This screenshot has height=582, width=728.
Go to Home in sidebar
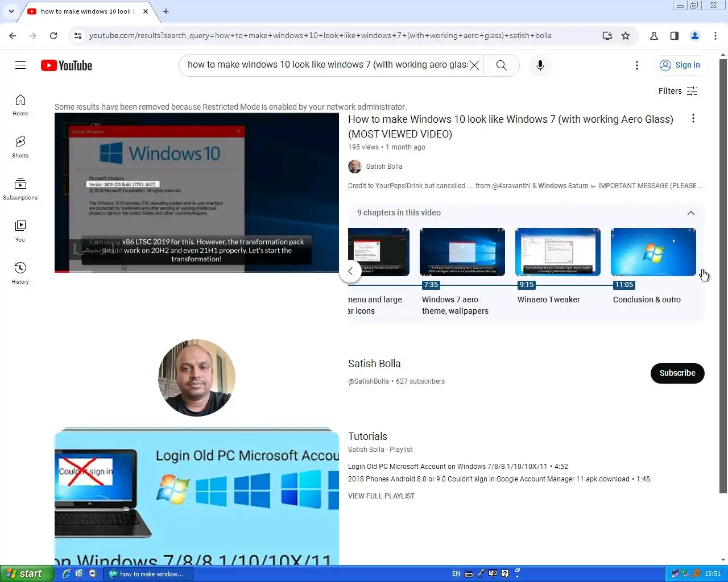click(20, 105)
